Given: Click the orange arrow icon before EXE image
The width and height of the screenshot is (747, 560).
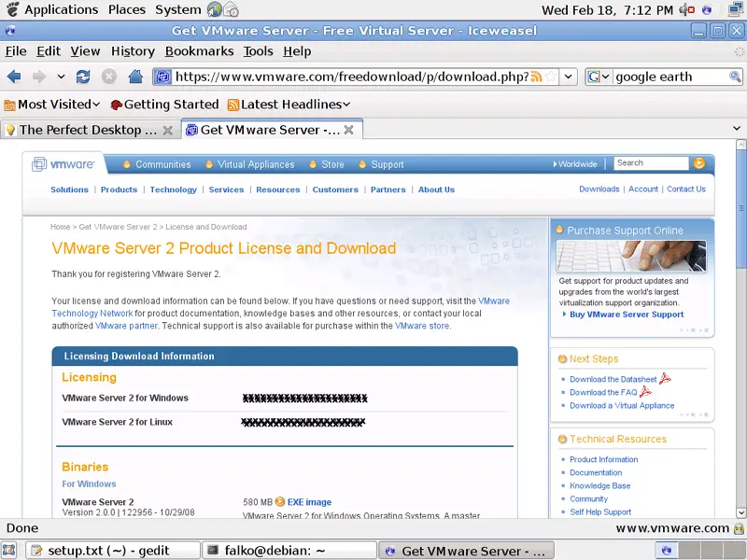Looking at the screenshot, I should point(279,501).
